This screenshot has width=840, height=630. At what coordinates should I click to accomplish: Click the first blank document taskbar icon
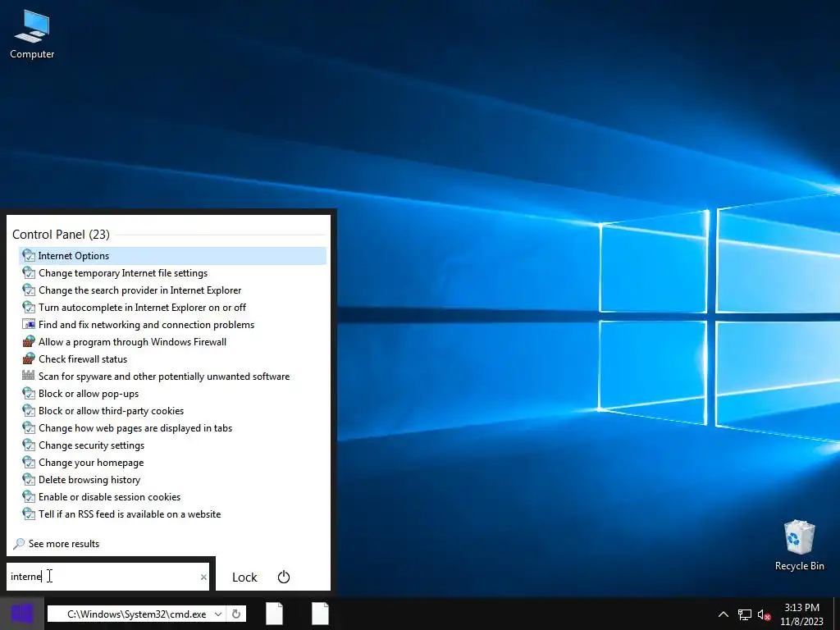(x=274, y=614)
